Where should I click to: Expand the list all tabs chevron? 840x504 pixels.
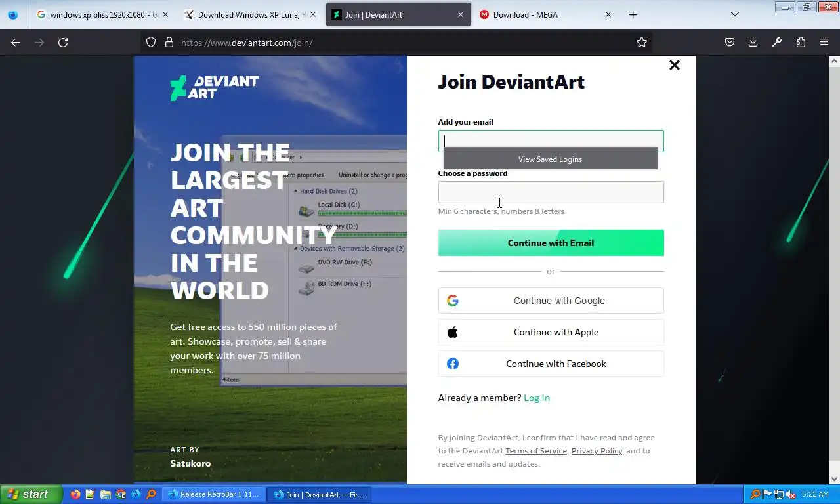[x=735, y=14]
